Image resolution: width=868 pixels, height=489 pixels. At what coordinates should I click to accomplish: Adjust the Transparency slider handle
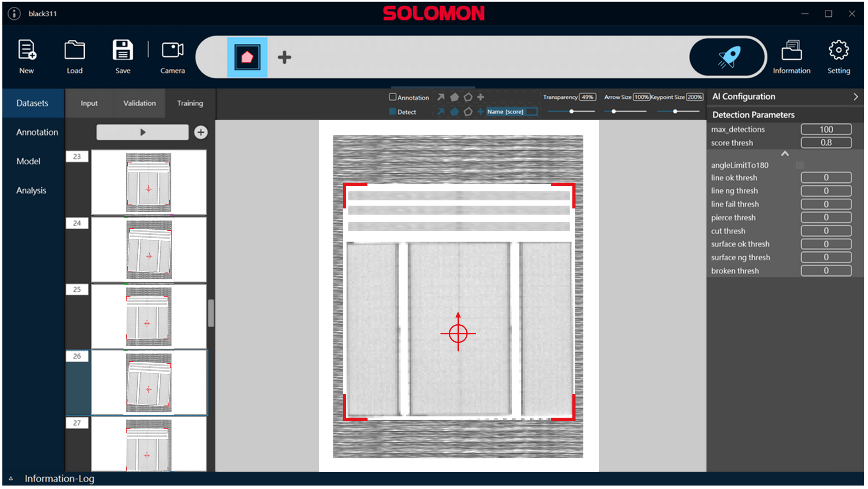pyautogui.click(x=571, y=112)
